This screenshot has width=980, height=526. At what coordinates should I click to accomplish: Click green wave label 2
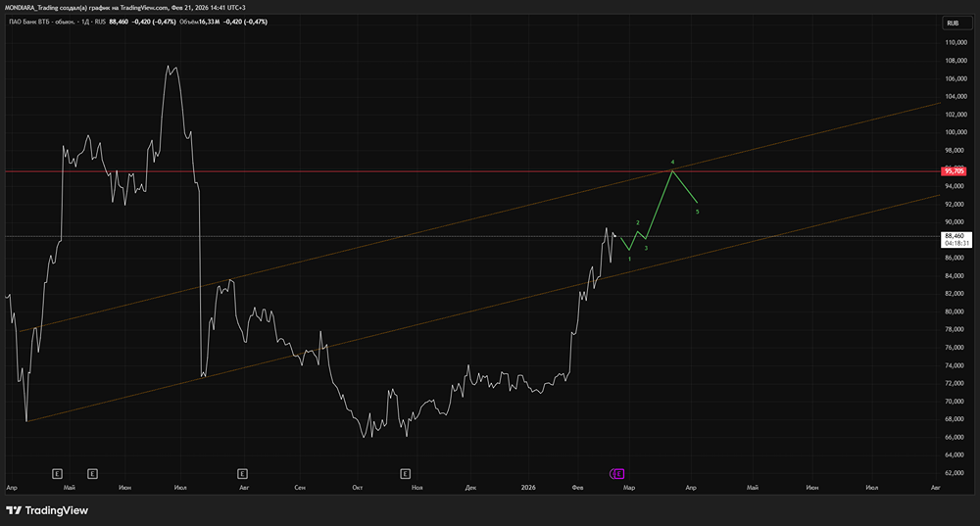[x=638, y=222]
